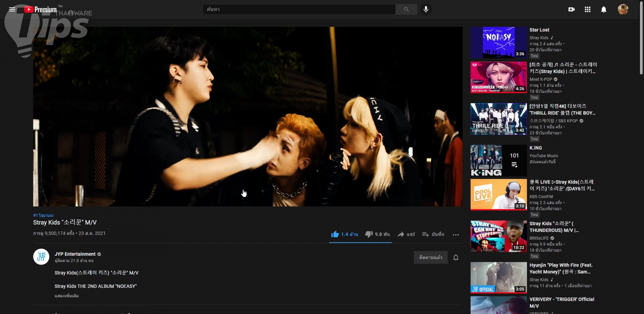
Task: Open JYP Entertainment channel avatar
Action: pos(41,257)
